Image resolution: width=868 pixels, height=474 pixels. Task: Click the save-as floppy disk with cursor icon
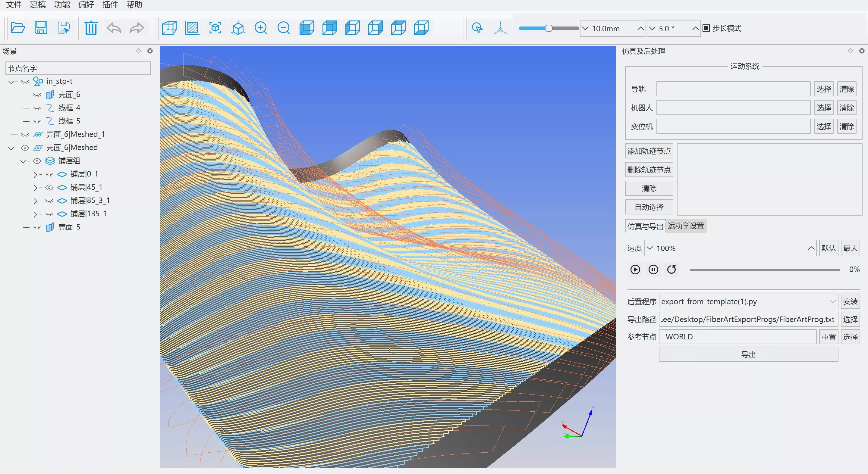(64, 28)
